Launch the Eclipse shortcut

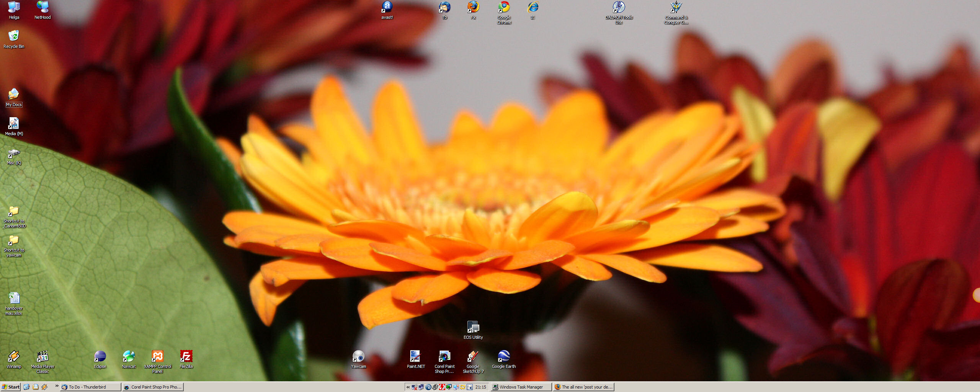[100, 359]
